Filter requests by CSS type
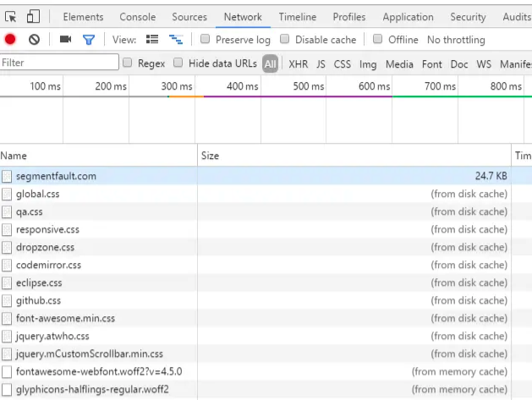Screen dimensions: 532x400 pos(342,63)
